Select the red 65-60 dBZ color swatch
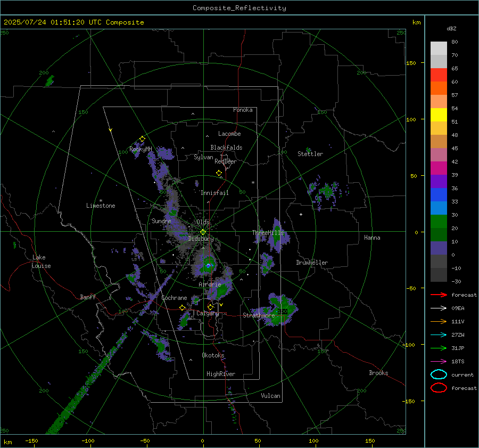The width and height of the screenshot is (479, 448). coord(439,75)
